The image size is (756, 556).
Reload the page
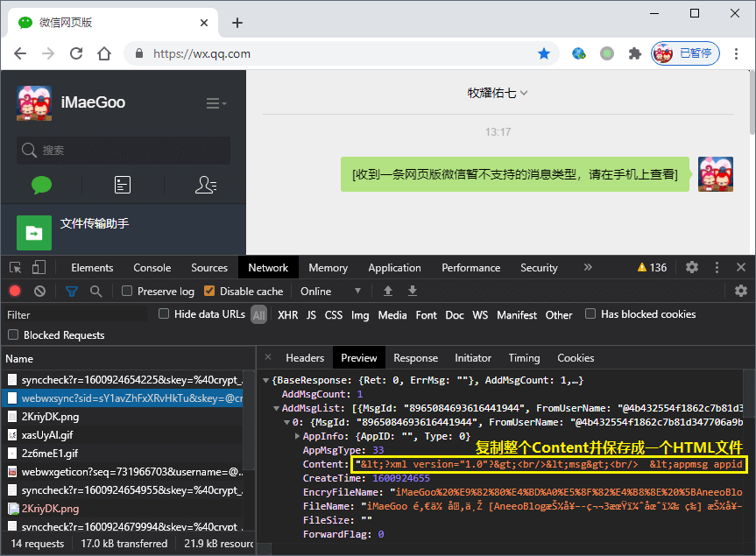76,53
